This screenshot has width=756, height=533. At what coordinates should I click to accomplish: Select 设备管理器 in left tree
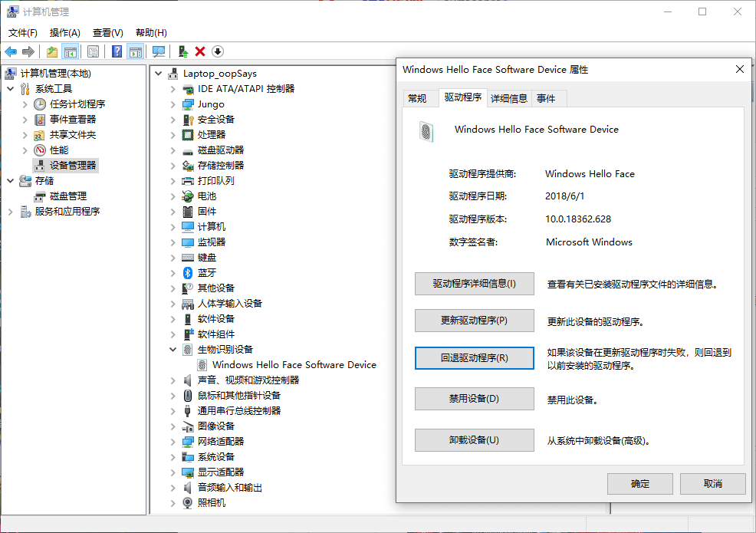pos(66,166)
